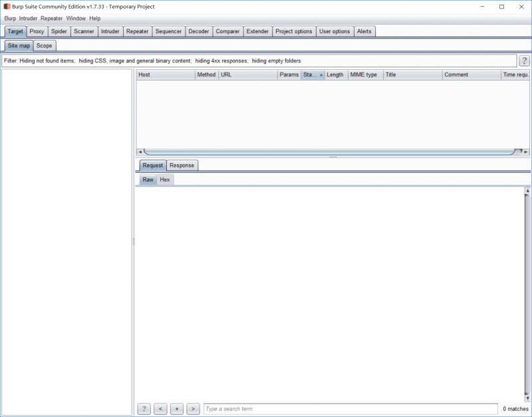Switch to the Repeater tab
Screen dimensions: 532x417
tap(137, 31)
